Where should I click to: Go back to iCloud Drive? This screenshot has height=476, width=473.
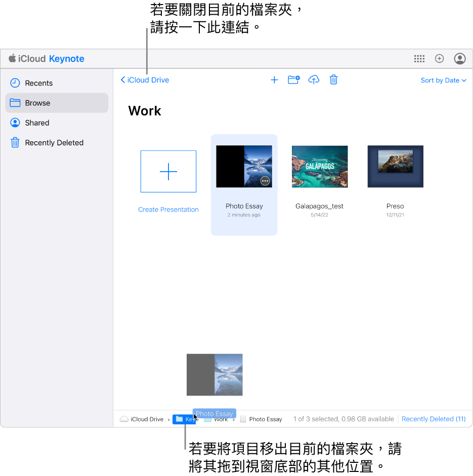click(145, 80)
